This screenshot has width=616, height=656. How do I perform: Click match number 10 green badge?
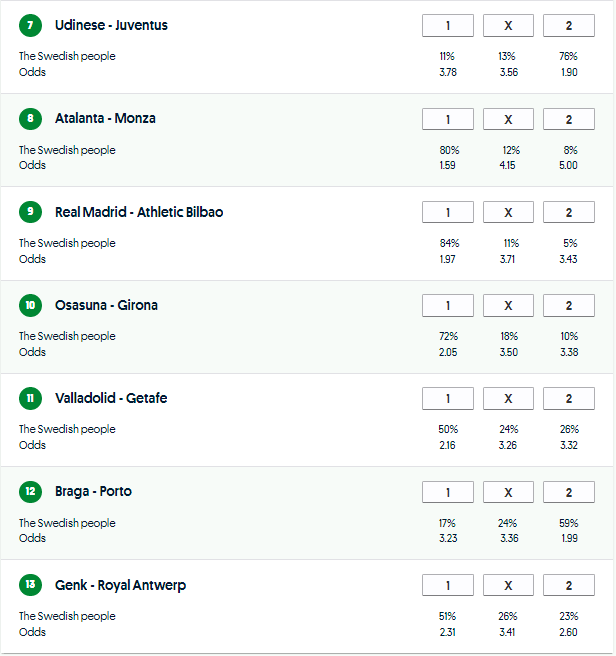[30, 306]
